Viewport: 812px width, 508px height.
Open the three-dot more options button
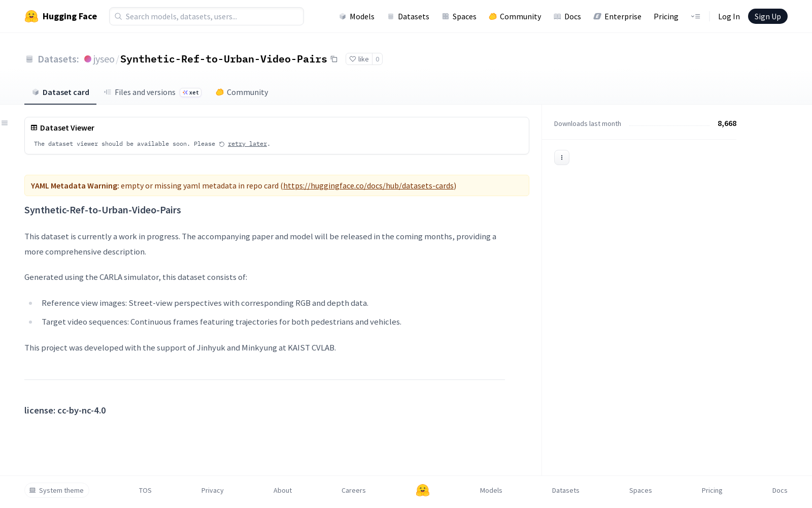pos(562,157)
